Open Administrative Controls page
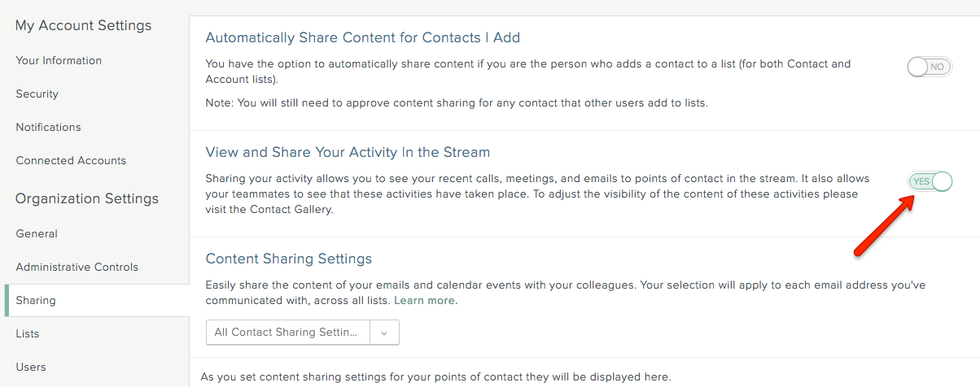The image size is (980, 387). coord(77,267)
